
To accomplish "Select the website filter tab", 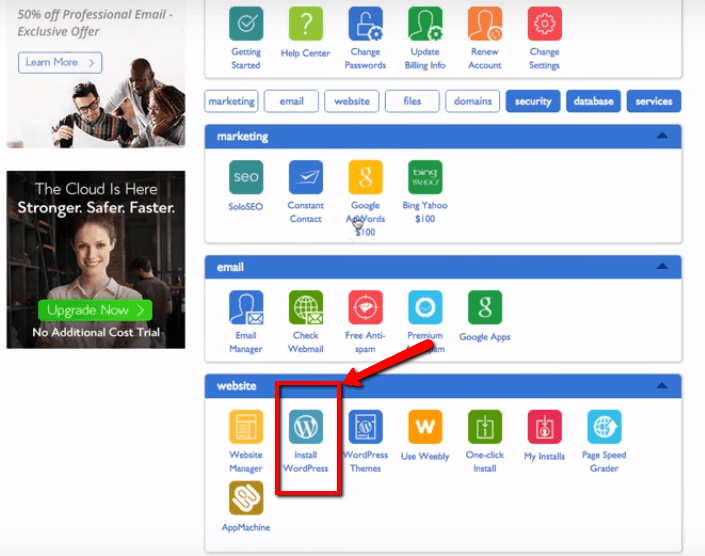I will tap(352, 101).
